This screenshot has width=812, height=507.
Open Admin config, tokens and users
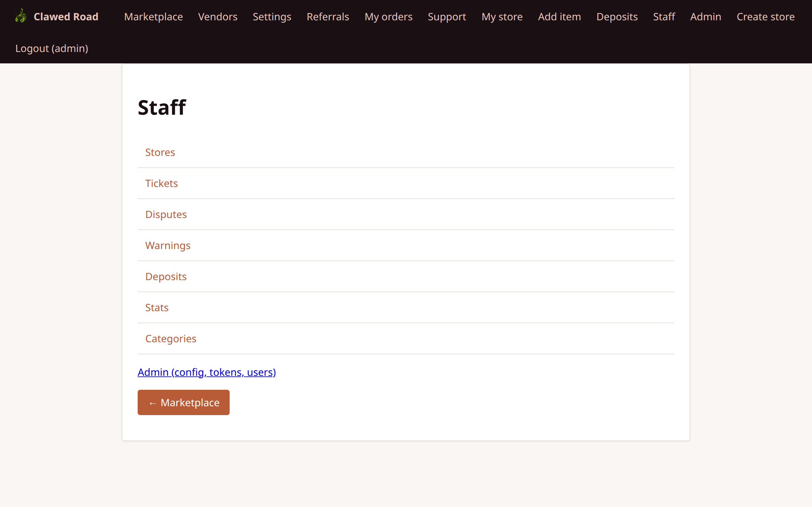(x=207, y=372)
